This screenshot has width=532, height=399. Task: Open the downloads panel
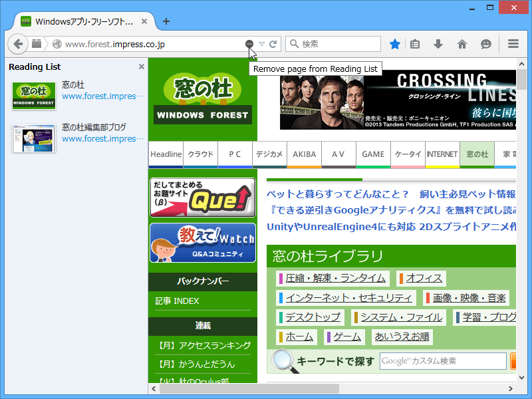[x=438, y=44]
